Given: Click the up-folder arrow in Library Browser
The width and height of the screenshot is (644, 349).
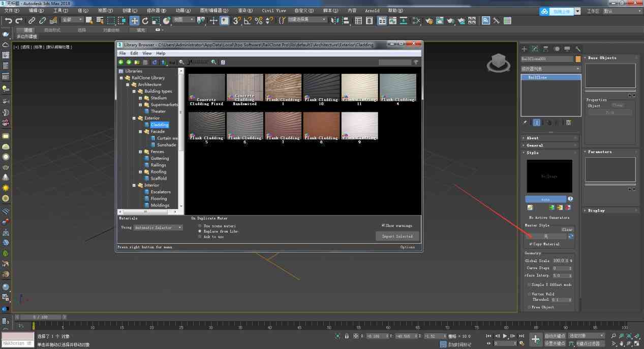Looking at the screenshot, I should (x=163, y=62).
